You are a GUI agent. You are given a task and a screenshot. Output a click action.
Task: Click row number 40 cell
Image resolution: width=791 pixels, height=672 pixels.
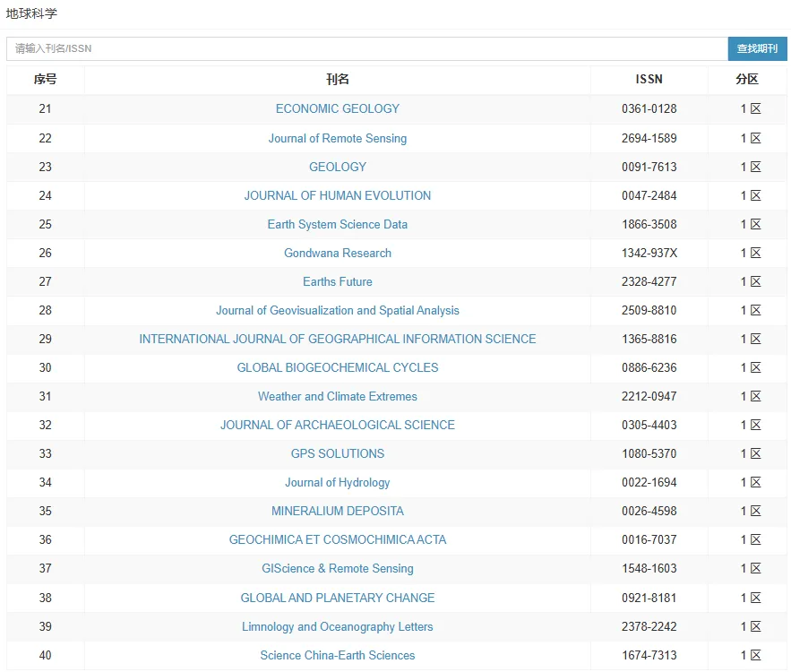pyautogui.click(x=46, y=655)
